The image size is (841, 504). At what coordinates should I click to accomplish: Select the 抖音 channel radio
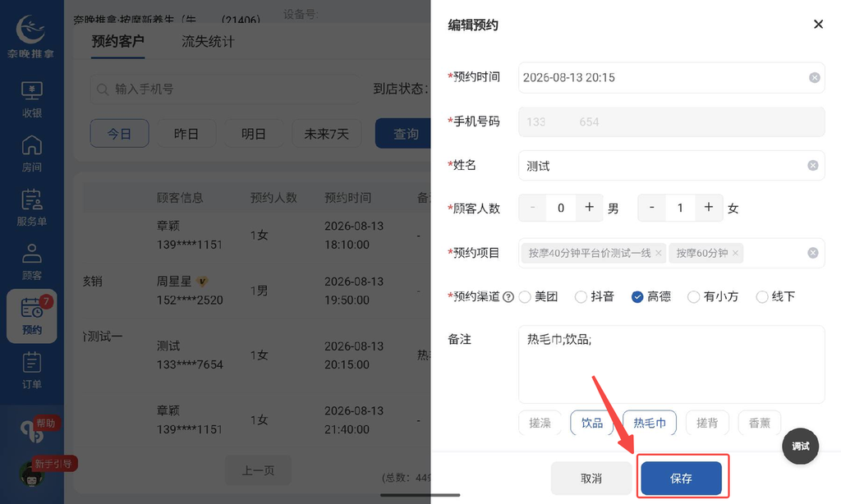(x=581, y=297)
